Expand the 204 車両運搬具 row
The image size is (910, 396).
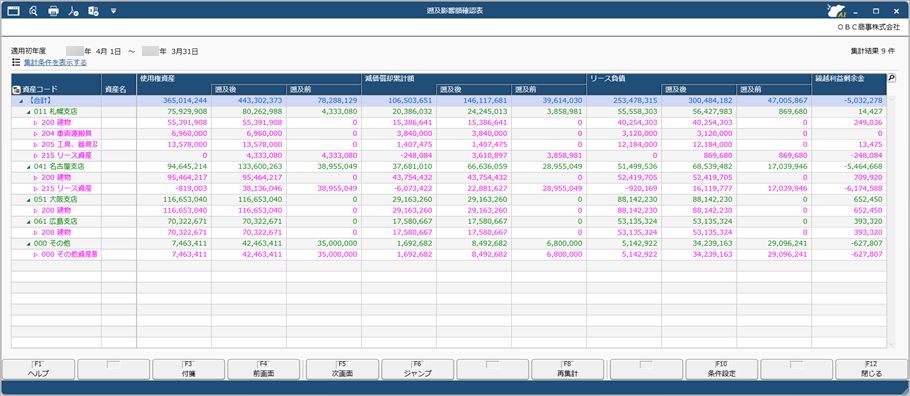[x=35, y=134]
